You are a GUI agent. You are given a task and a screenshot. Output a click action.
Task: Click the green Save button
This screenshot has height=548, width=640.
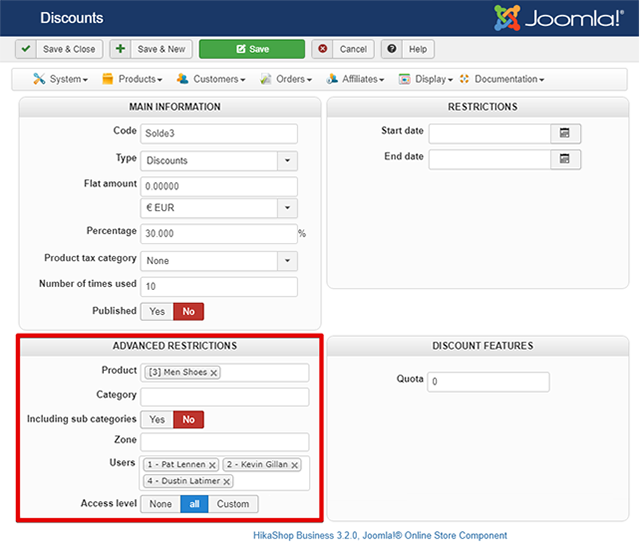(252, 49)
